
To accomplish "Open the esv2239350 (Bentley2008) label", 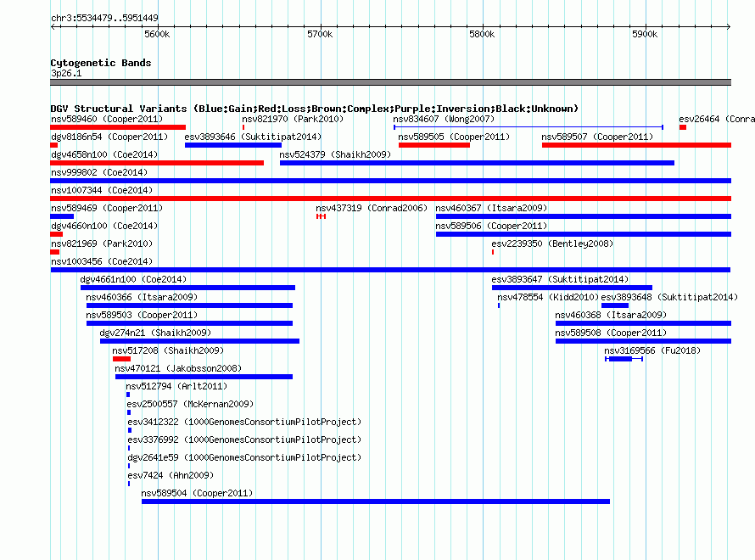I will [552, 244].
